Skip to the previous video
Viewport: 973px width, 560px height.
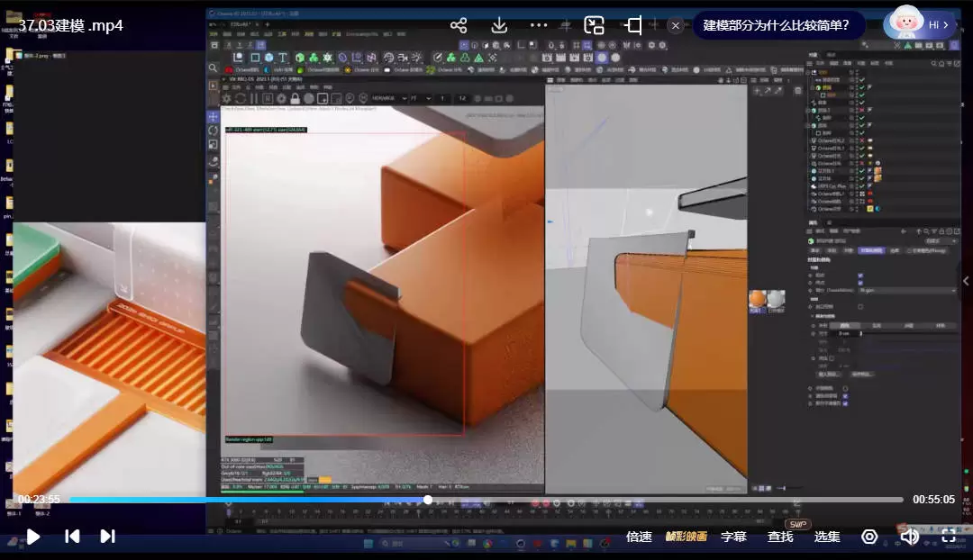72,537
